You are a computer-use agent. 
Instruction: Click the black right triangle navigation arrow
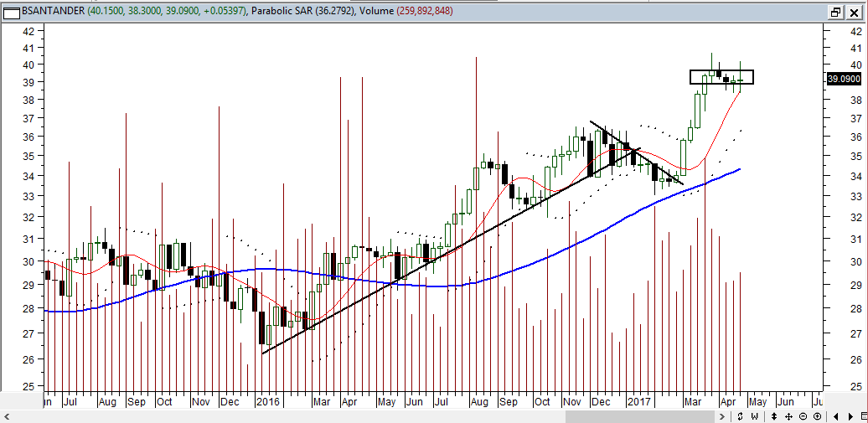[851, 416]
